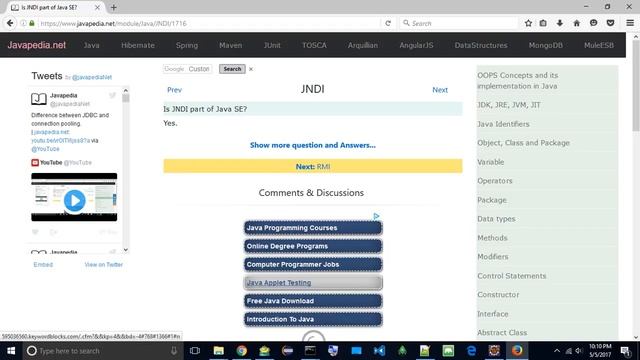Screen dimensions: 640x360
Task: Click the tweets widget scroll down arrow
Action: pos(126,250)
